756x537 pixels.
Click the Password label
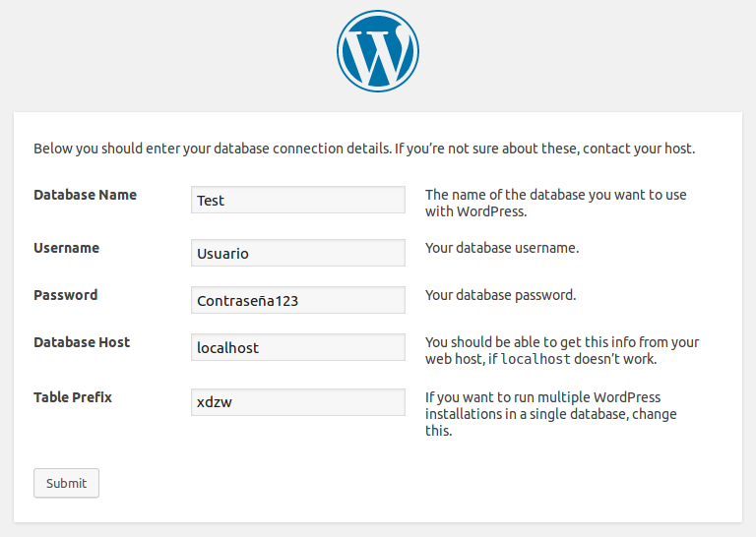coord(66,295)
